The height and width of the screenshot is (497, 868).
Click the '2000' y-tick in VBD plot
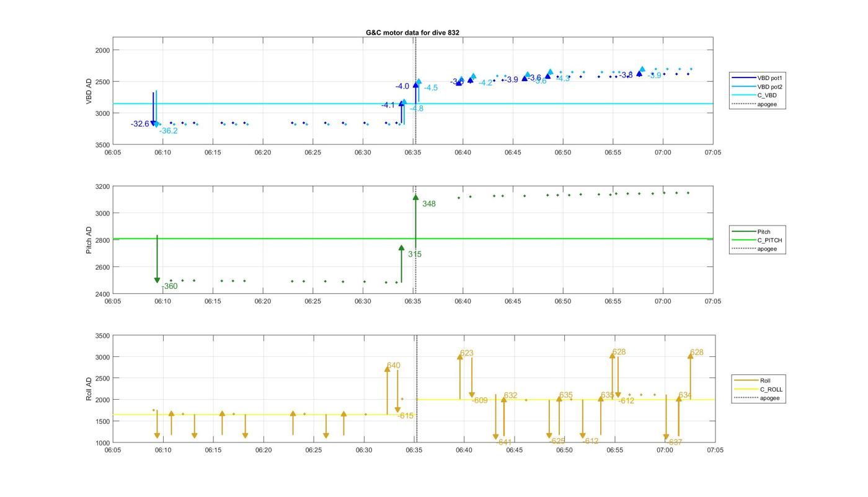tap(102, 50)
